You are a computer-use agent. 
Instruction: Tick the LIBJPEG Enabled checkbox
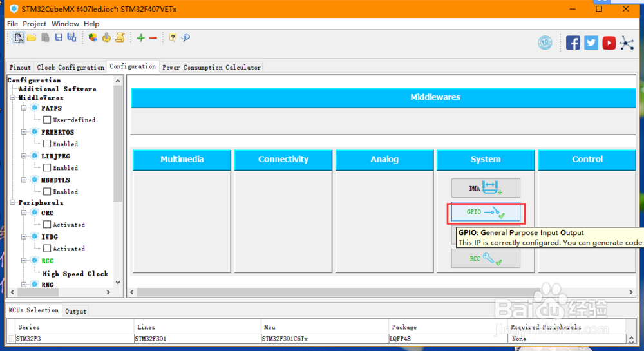pyautogui.click(x=47, y=167)
